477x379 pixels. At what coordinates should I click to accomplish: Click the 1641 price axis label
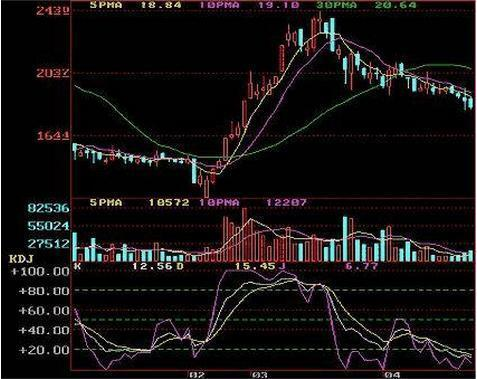pos(53,136)
